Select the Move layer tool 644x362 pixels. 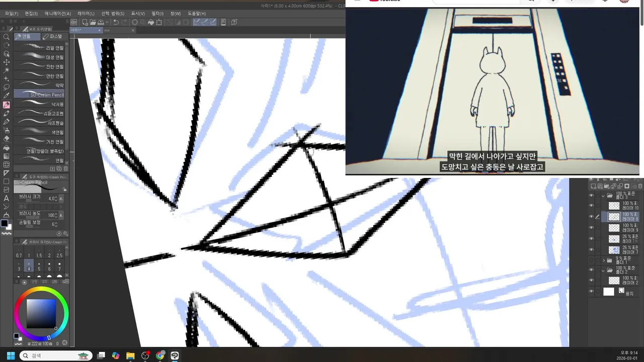click(x=6, y=62)
